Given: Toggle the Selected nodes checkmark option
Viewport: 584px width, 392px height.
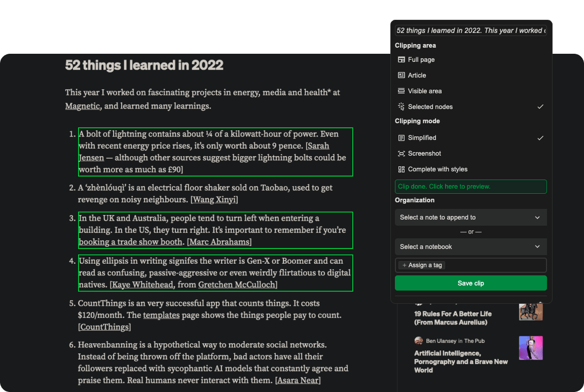Looking at the screenshot, I should 540,106.
